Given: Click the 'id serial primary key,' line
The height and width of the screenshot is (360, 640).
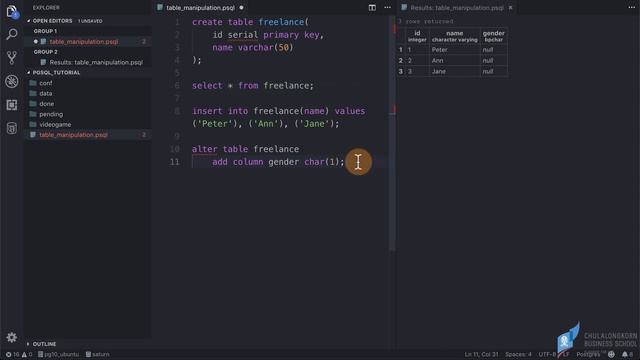Looking at the screenshot, I should coord(268,35).
